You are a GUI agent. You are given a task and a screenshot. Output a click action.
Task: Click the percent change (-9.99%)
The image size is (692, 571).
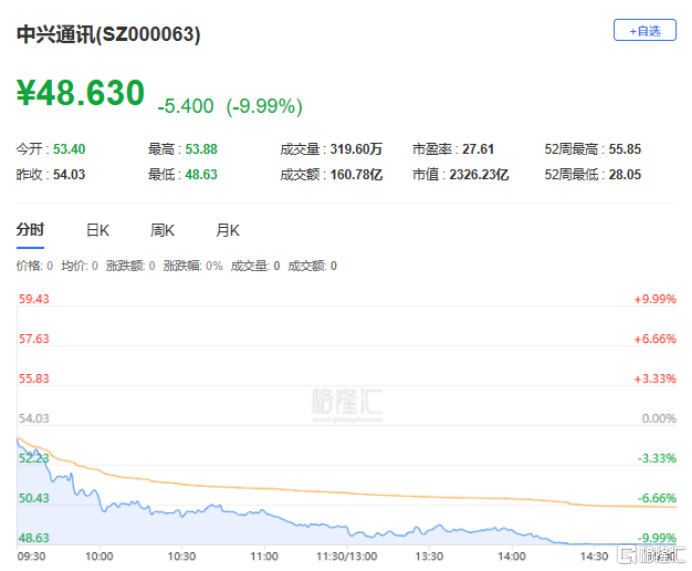pos(264,106)
